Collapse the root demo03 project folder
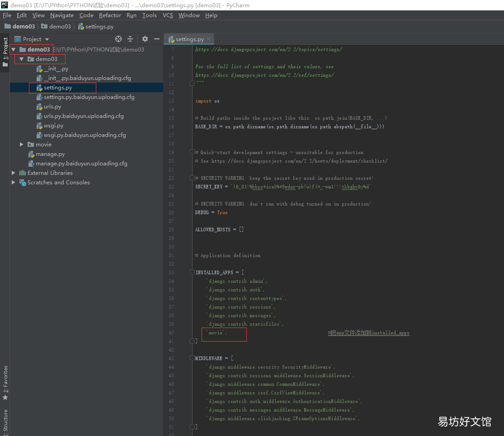504x436 pixels. (14, 50)
